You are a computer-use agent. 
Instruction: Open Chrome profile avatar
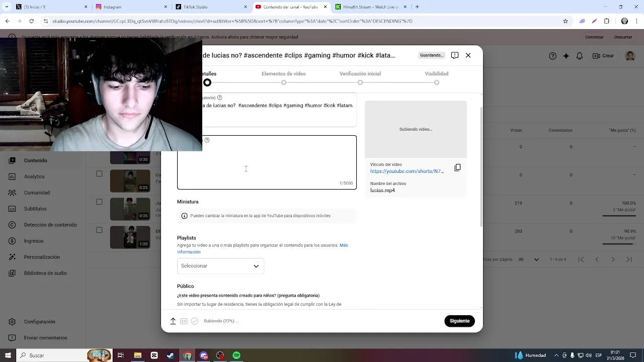point(624,21)
